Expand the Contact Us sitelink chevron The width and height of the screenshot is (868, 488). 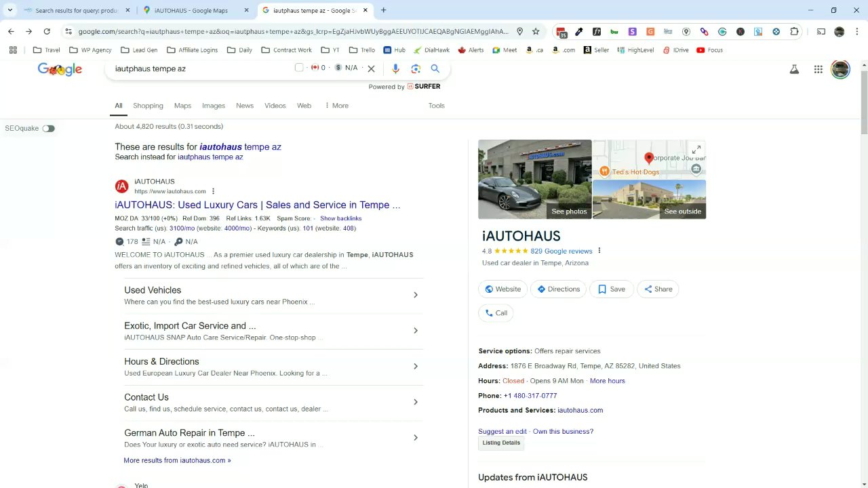(416, 402)
